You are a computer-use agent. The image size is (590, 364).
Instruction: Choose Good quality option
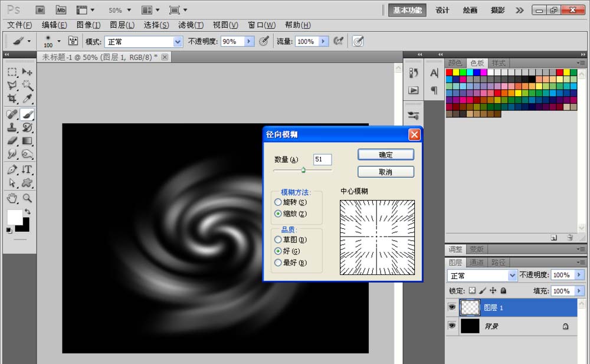point(278,251)
